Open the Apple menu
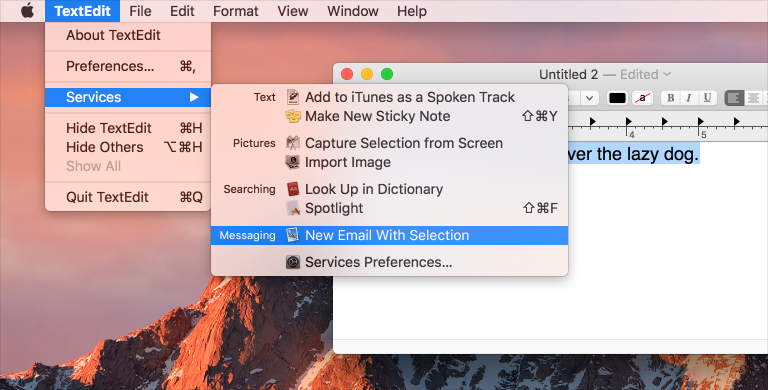 27,11
